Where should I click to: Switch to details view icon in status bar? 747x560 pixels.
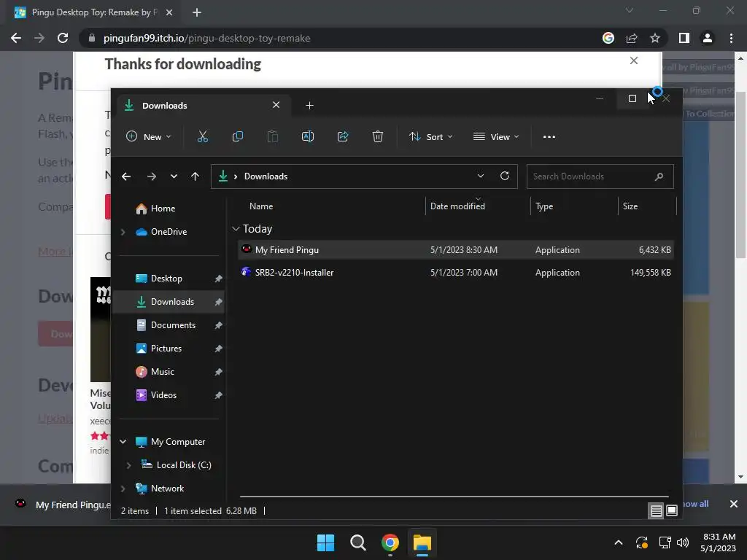click(x=656, y=511)
